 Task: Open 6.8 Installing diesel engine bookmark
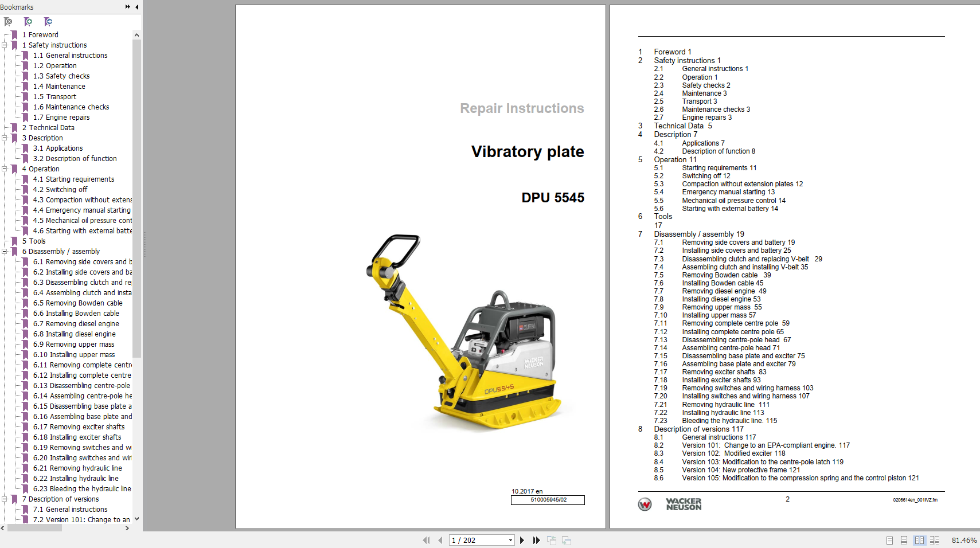tap(75, 334)
